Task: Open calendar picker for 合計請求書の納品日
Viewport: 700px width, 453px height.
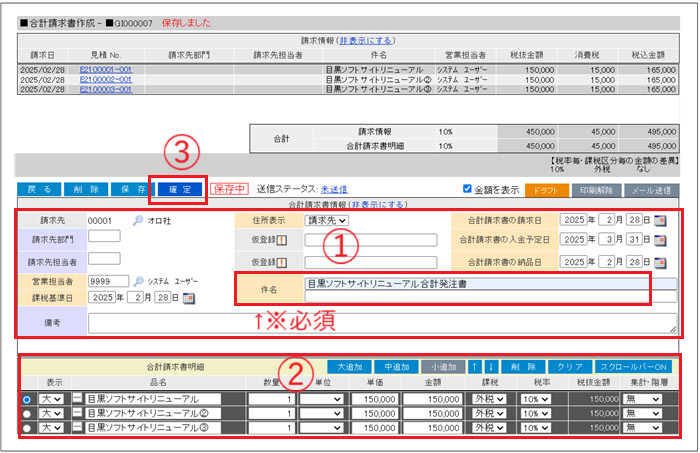Action: coord(660,260)
